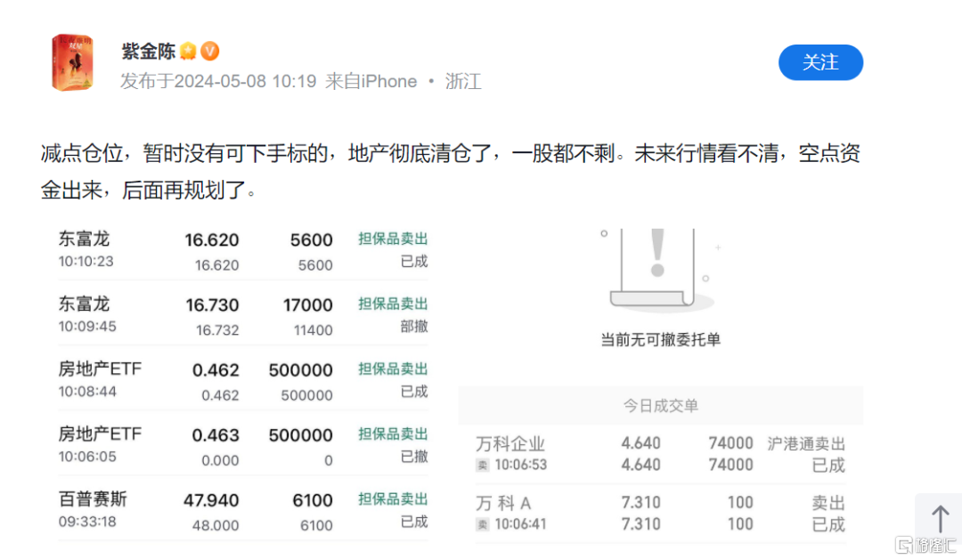Click the post text starting 减点仓位
The width and height of the screenshot is (962, 560).
(451, 172)
